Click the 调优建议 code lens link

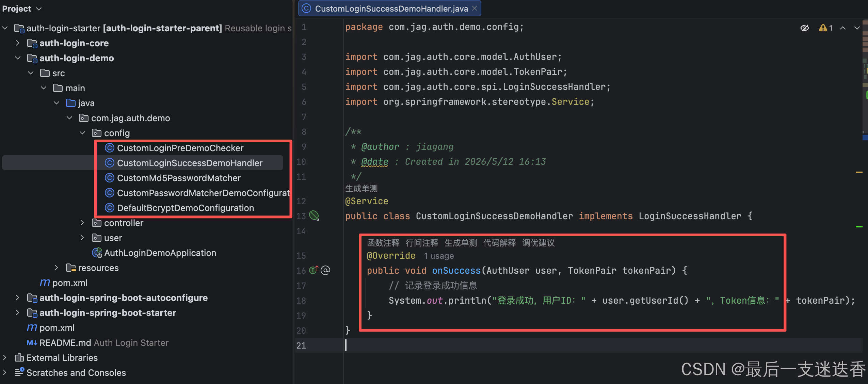tap(539, 243)
